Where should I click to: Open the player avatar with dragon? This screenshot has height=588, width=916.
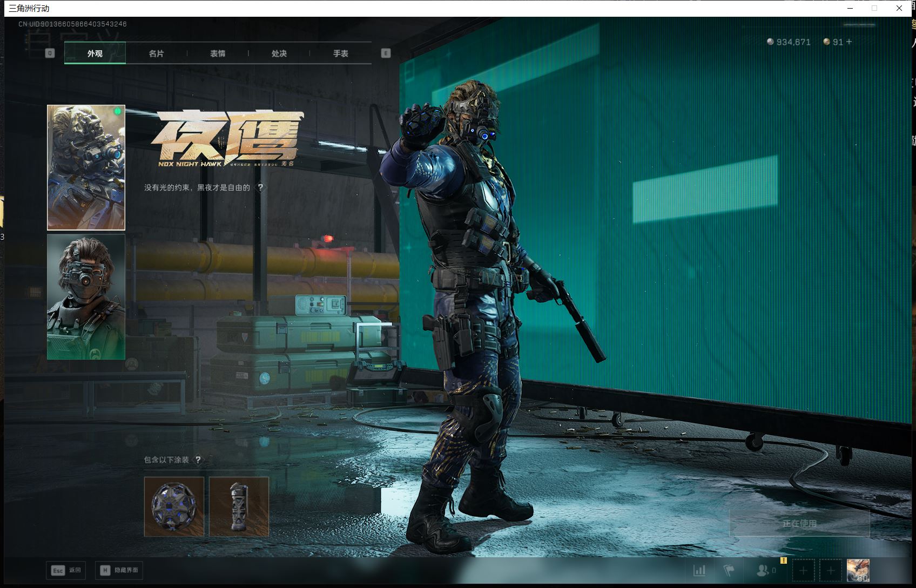point(858,570)
